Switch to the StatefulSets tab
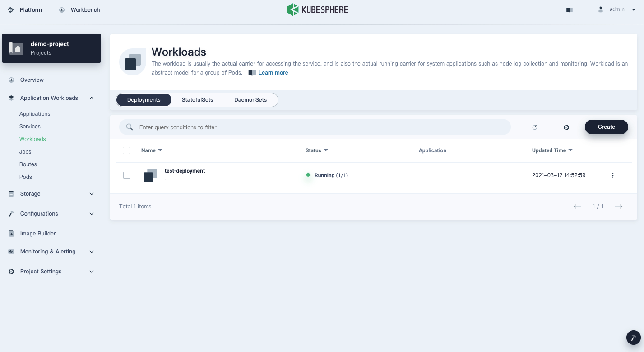This screenshot has width=644, height=352. [x=197, y=100]
